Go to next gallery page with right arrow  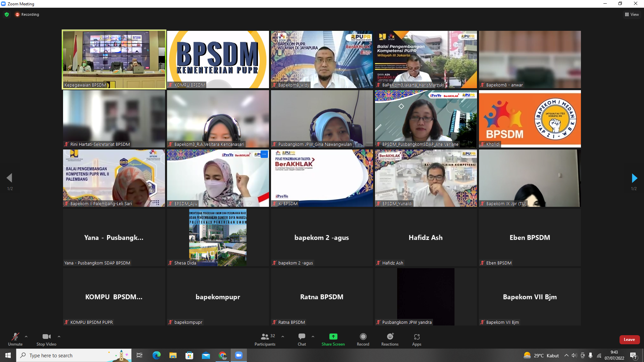coord(634,178)
